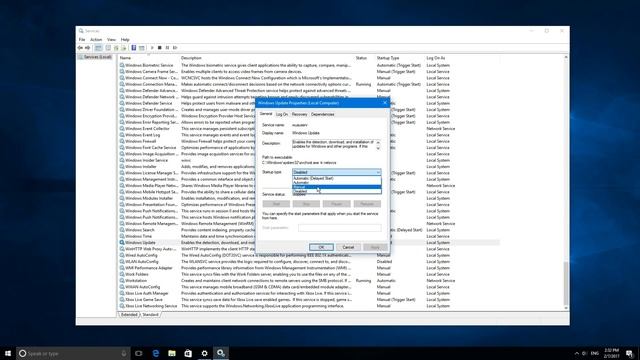Open the Action Center notification icon
The width and height of the screenshot is (640, 360).
[x=629, y=353]
